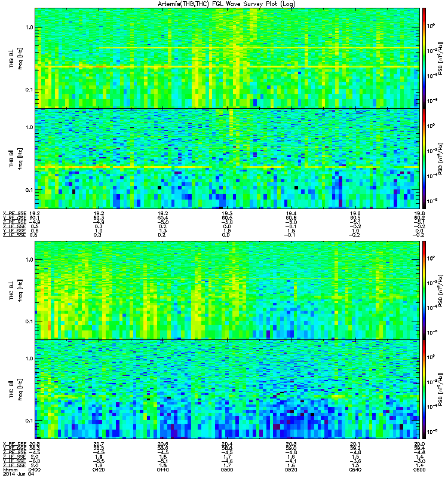The image size is (448, 478).
Task: Click the color bar beside the THC B∥ panel
Action: click(x=424, y=390)
